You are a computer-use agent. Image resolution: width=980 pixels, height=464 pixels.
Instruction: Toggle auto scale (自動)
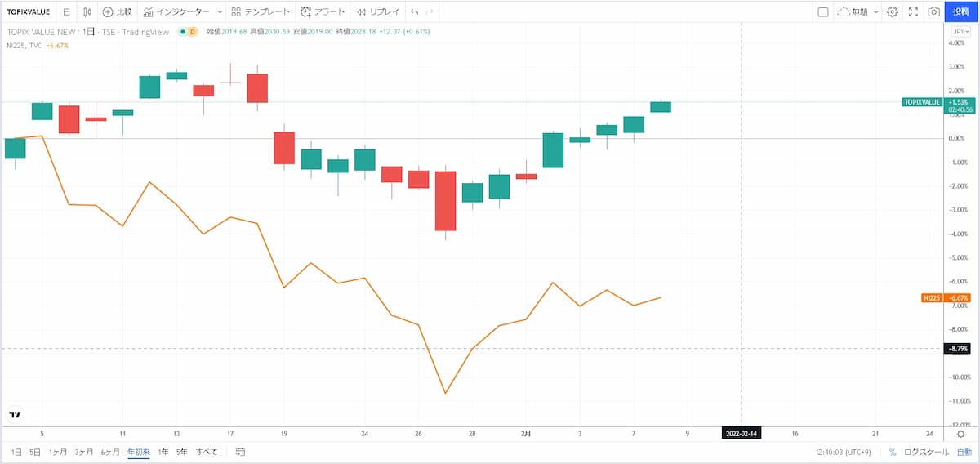pos(964,452)
